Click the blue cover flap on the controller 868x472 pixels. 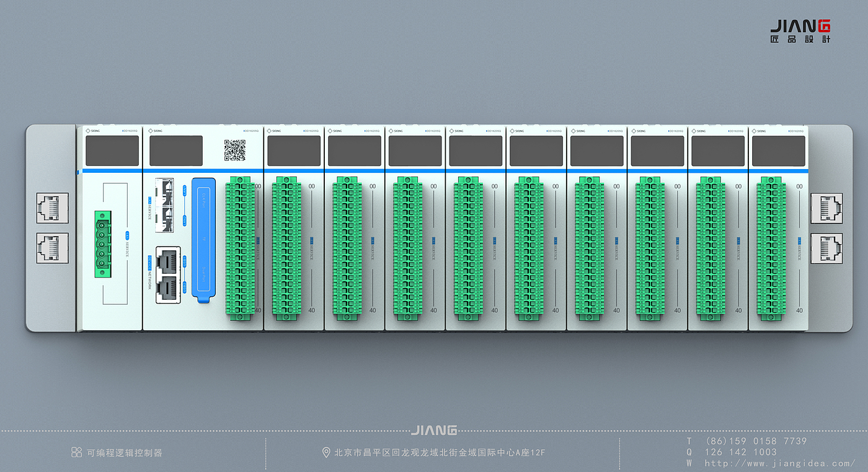203,240
